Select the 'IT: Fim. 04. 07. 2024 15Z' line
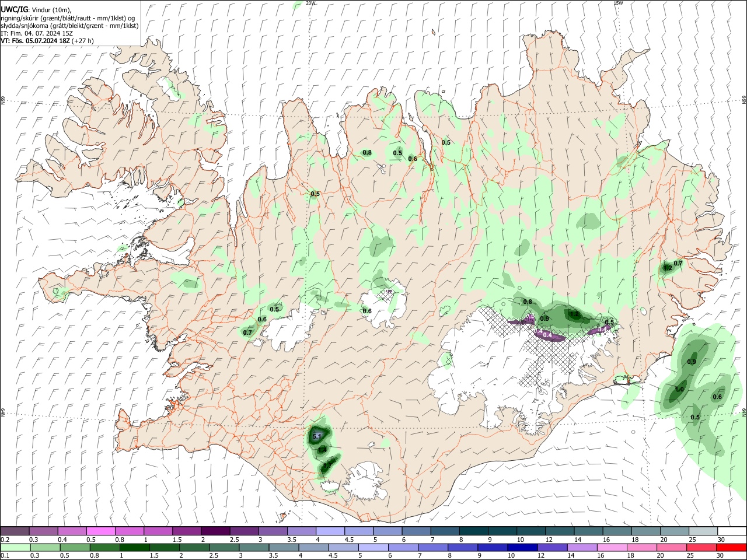 click(x=36, y=33)
